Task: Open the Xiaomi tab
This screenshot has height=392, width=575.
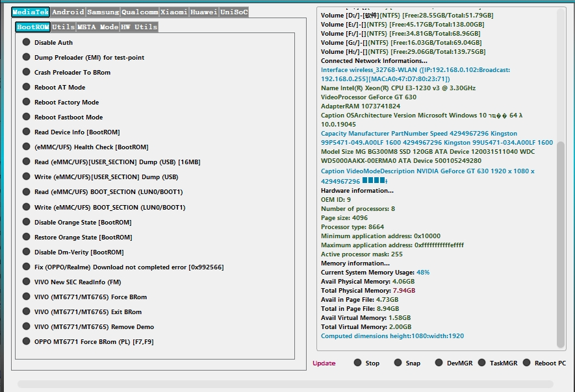Action: click(174, 12)
